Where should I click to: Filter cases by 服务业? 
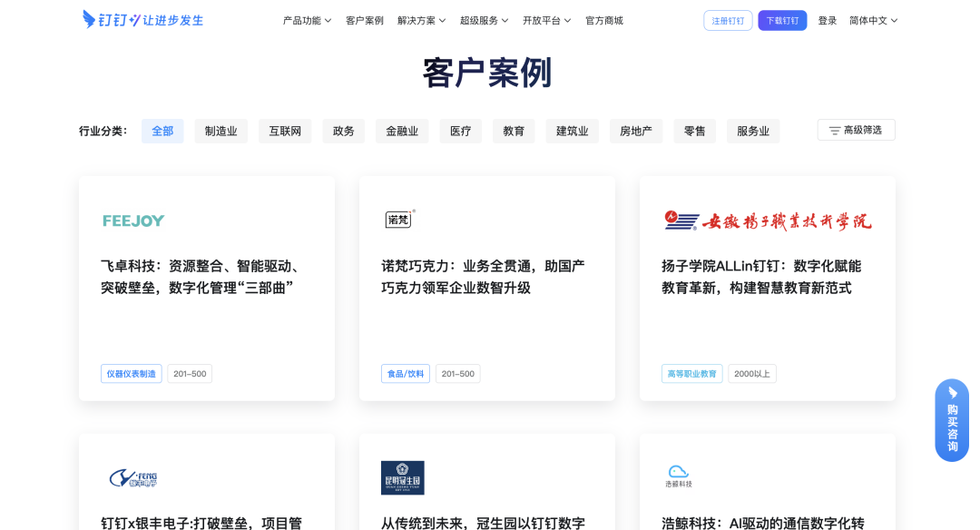(x=753, y=132)
